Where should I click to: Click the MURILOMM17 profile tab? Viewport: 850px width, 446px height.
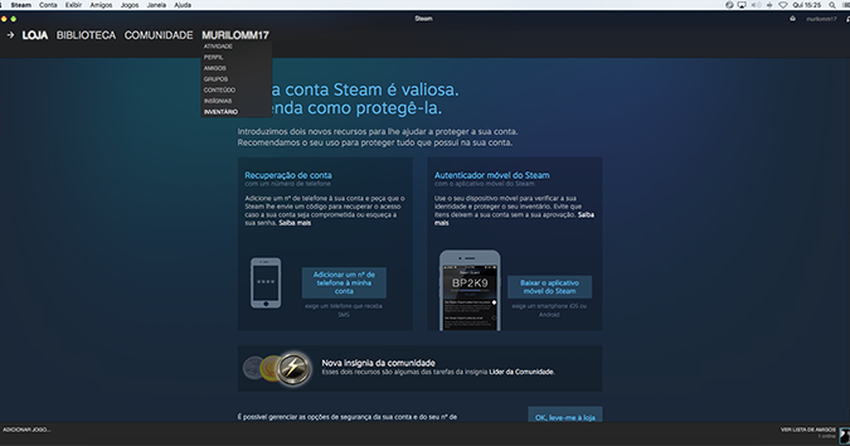(x=235, y=35)
